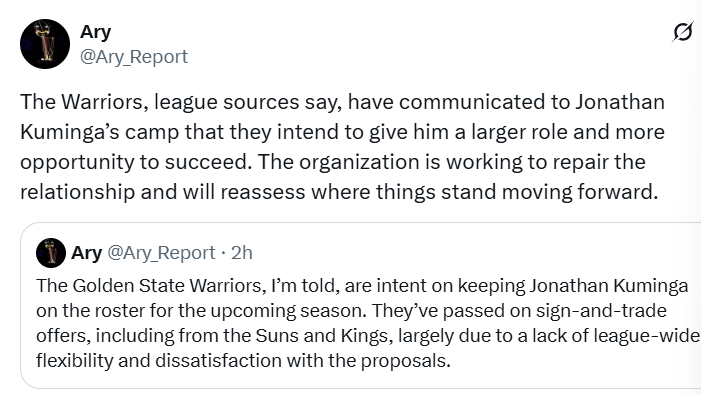Viewport: 701px width, 395px height.
Task: Click 'flexibility and dissatisfaction with the proposals' line
Action: (x=243, y=360)
